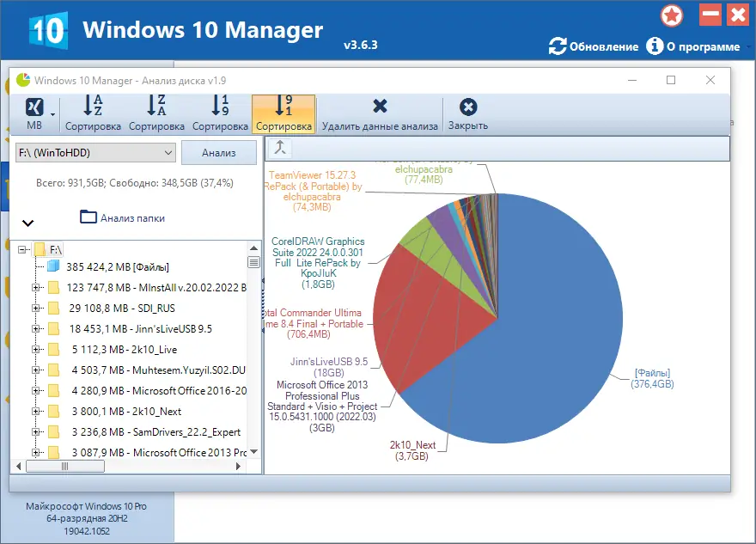Click tree horizontal scrollbar left arrow
This screenshot has width=756, height=544.
(x=19, y=467)
